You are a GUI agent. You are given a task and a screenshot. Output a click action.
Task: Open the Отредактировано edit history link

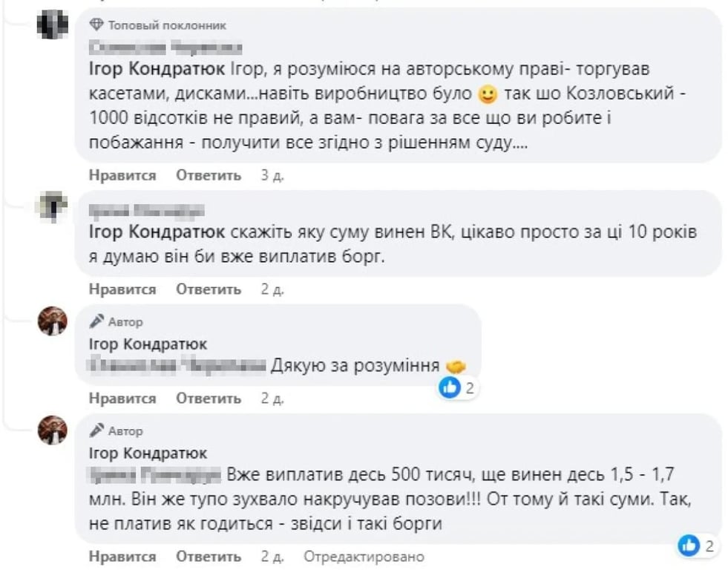coord(364,557)
